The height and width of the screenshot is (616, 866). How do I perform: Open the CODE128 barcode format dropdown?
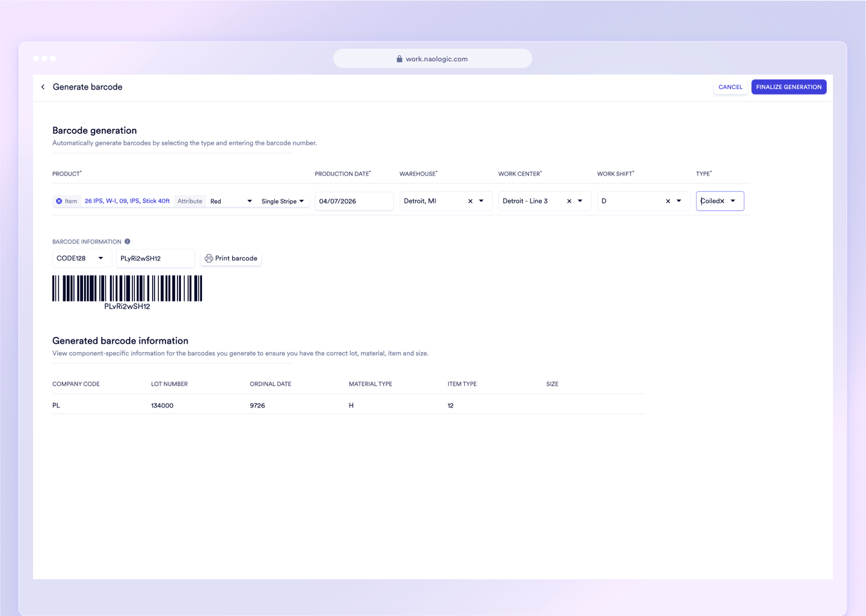[100, 258]
